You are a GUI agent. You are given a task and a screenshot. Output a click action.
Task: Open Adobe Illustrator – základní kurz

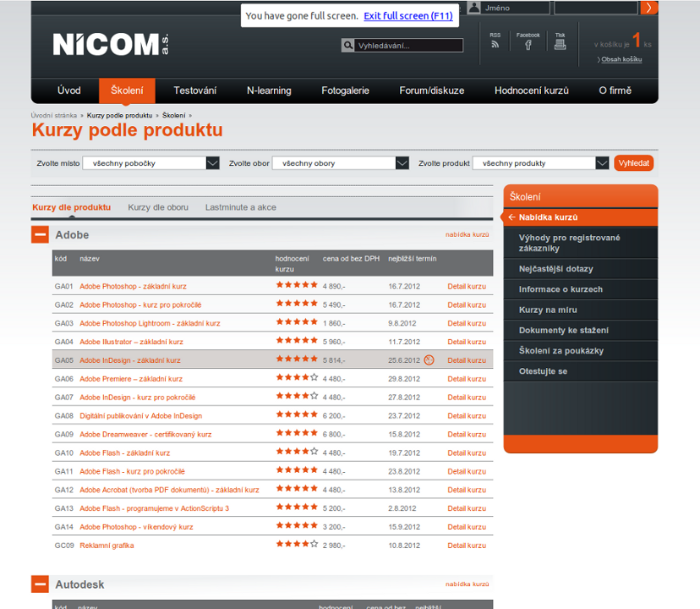(131, 342)
